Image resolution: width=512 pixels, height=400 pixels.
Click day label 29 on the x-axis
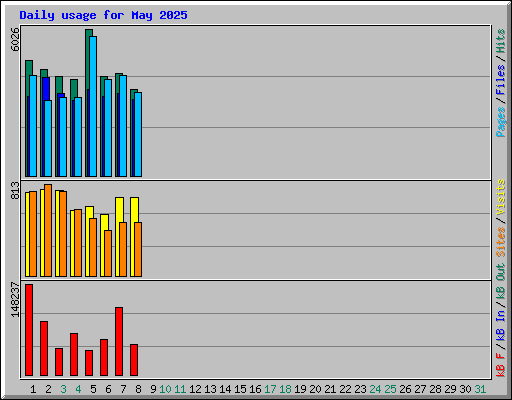(x=450, y=389)
